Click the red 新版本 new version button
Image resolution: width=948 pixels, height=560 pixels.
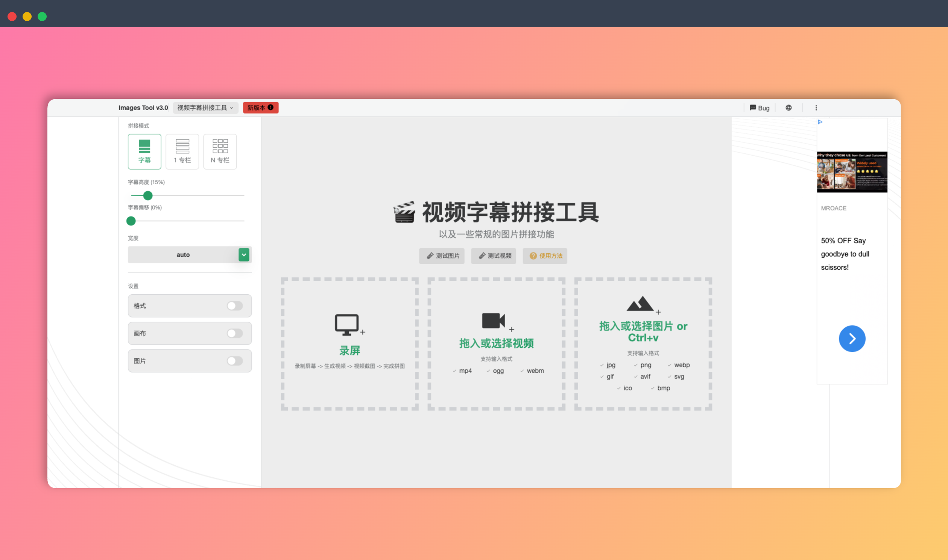coord(260,107)
